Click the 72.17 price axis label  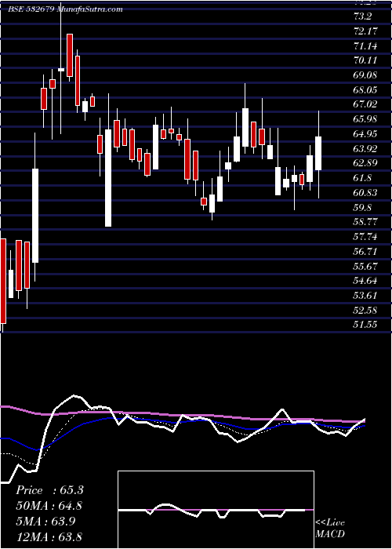point(365,31)
